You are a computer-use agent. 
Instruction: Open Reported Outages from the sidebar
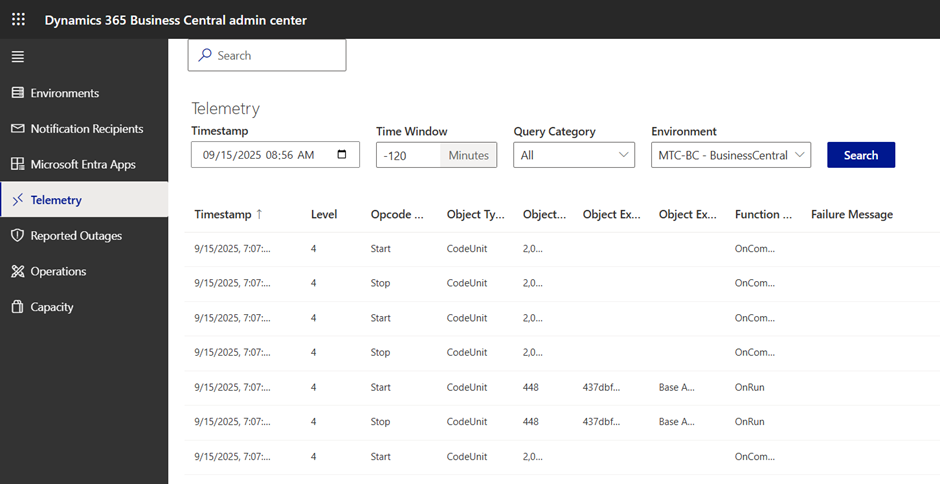click(76, 236)
